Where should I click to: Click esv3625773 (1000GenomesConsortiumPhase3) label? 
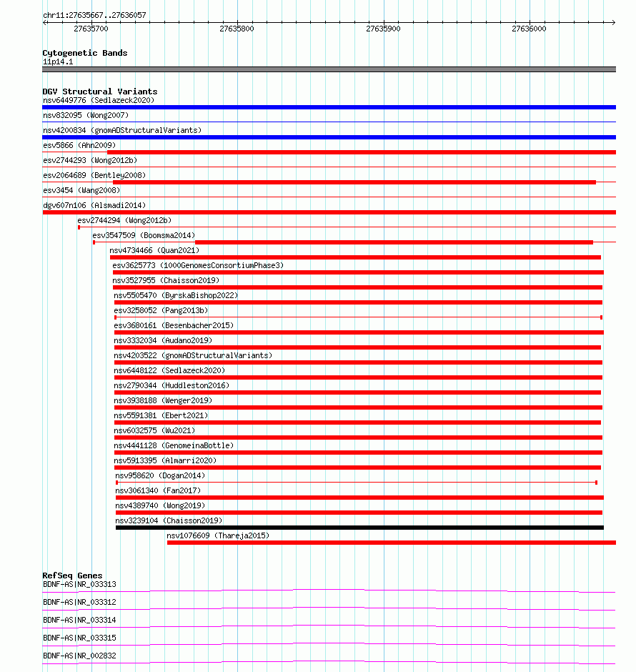click(198, 265)
